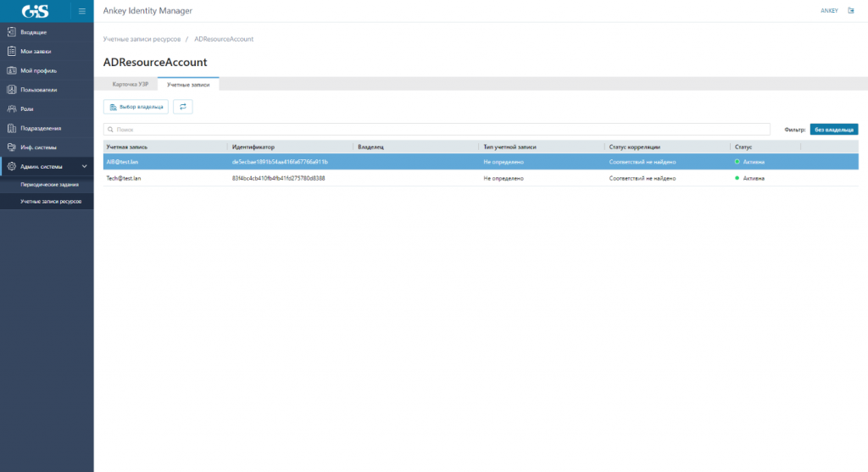
Task: Click the Роли icon in the sidebar
Action: pos(12,109)
